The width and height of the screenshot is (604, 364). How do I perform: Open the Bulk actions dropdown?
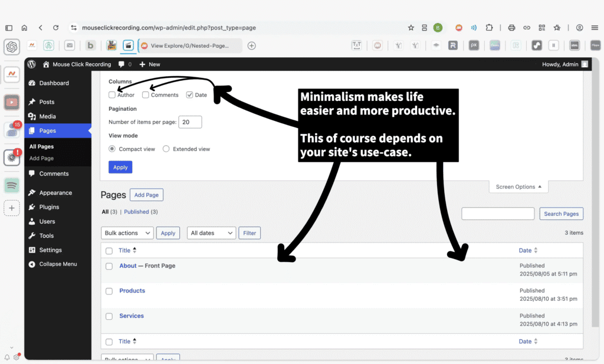pyautogui.click(x=127, y=233)
